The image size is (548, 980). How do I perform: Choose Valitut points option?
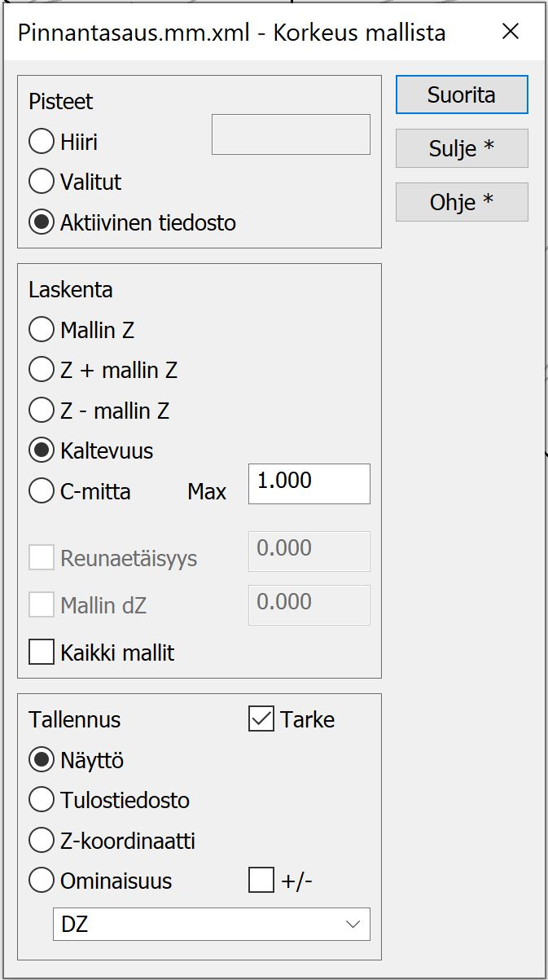pyautogui.click(x=42, y=182)
